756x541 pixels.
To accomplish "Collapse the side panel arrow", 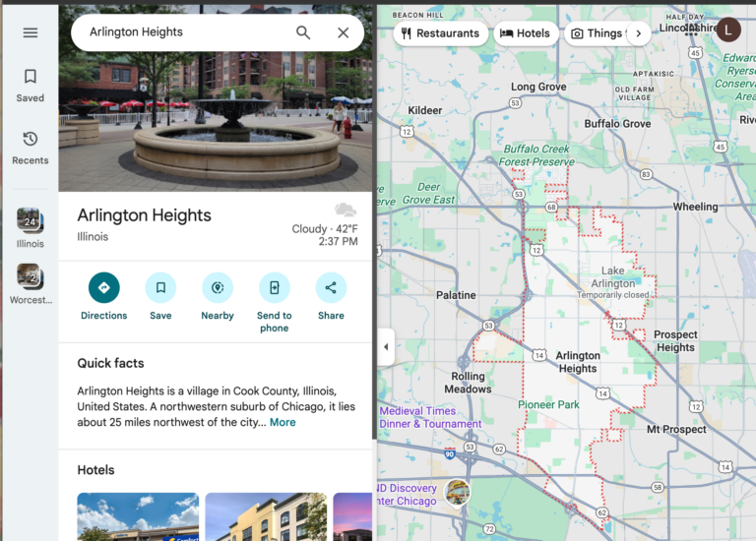I will [386, 346].
